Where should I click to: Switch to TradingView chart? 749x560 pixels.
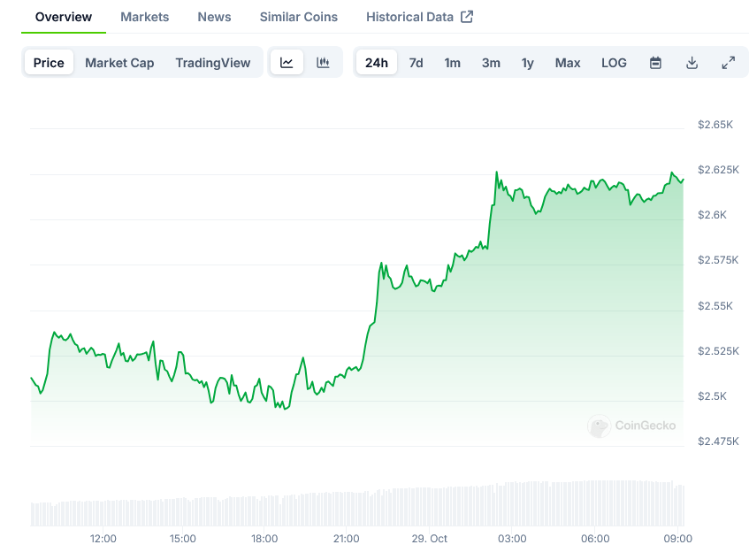pyautogui.click(x=212, y=63)
